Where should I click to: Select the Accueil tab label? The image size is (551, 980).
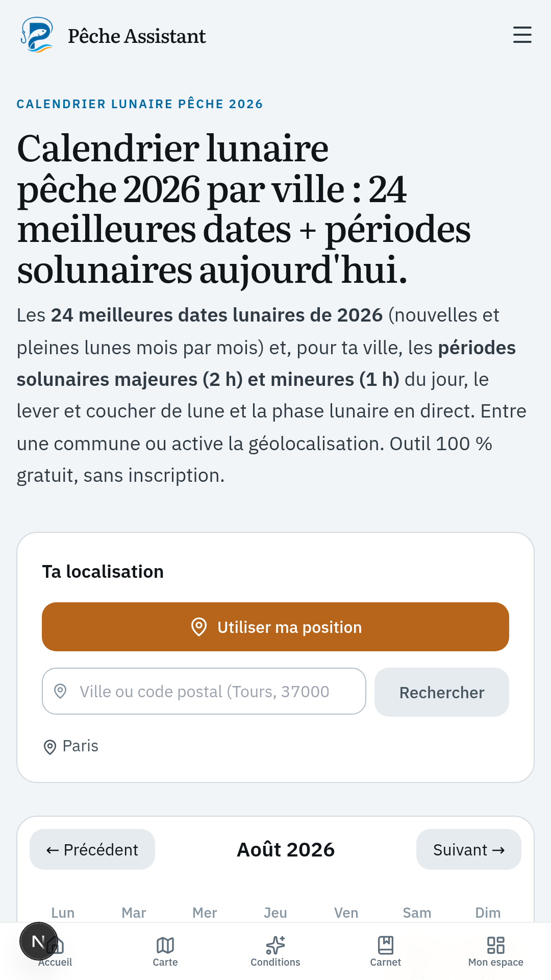(55, 962)
